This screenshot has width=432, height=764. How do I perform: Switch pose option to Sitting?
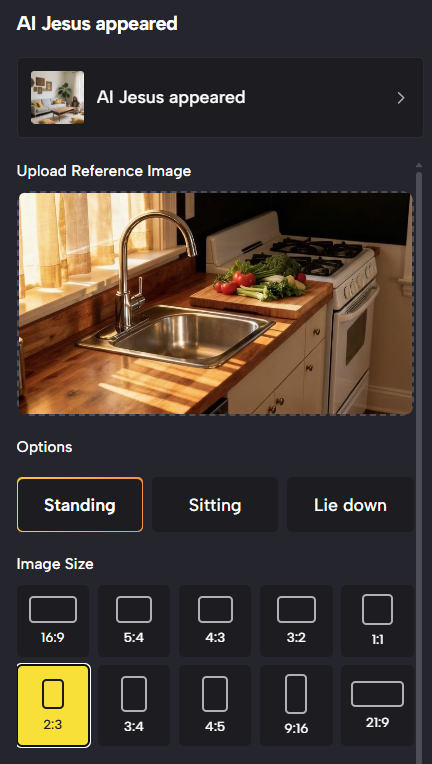[215, 505]
